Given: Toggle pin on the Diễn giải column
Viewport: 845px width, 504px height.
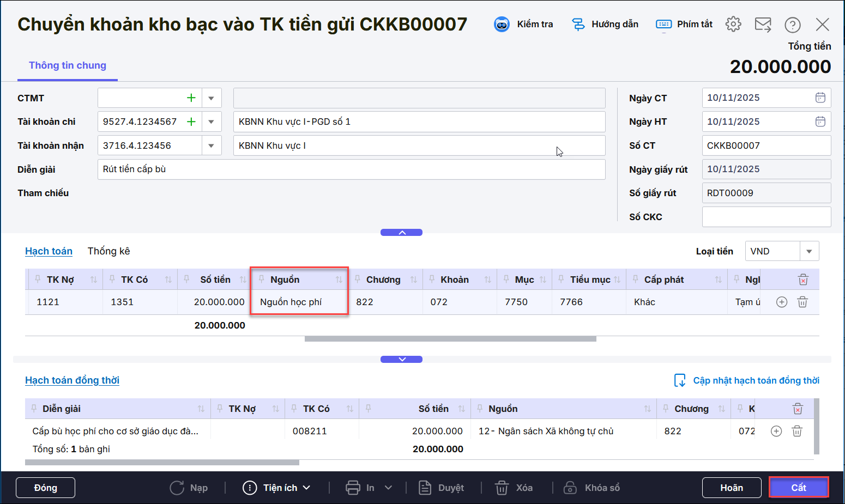Looking at the screenshot, I should pos(34,409).
